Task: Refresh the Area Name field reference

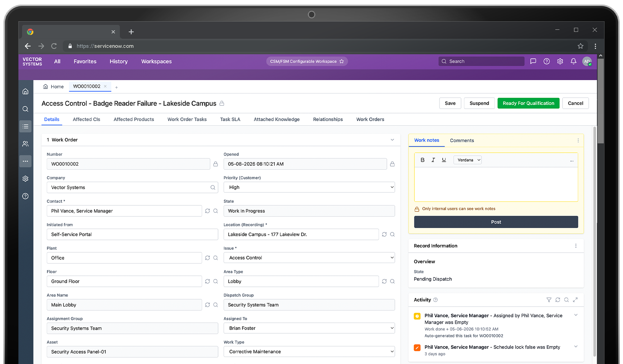Action: pos(208,305)
